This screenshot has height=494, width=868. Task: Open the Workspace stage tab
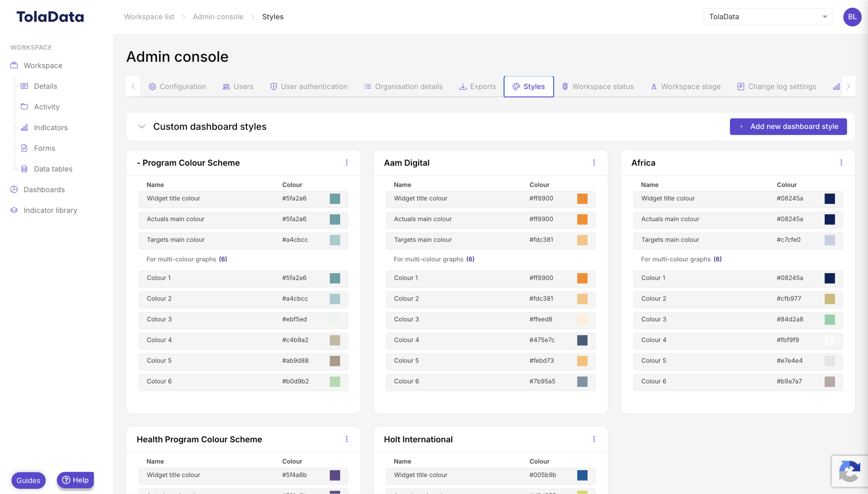(x=686, y=87)
